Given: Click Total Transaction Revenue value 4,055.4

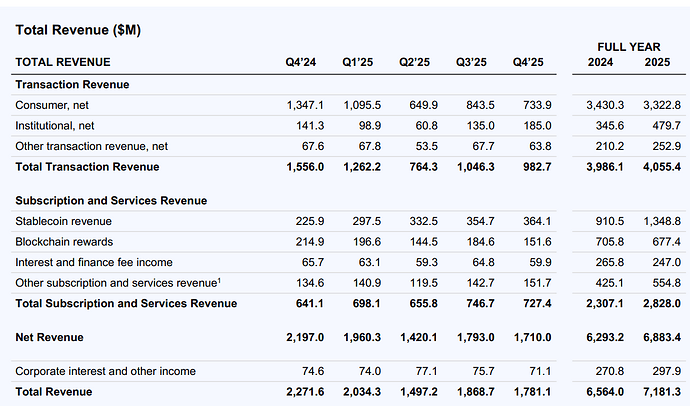Looking at the screenshot, I should click(662, 167).
